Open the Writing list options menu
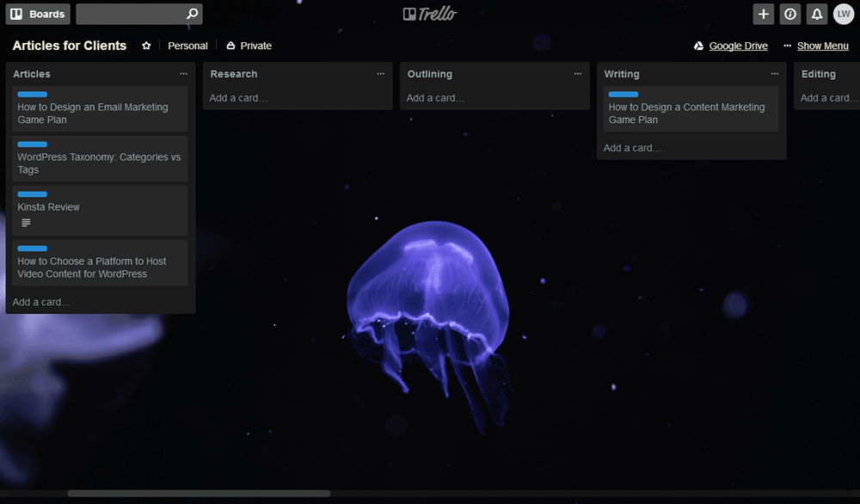 click(775, 73)
